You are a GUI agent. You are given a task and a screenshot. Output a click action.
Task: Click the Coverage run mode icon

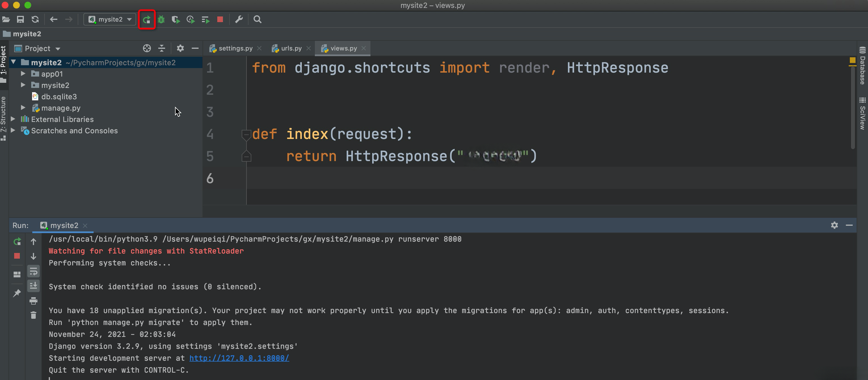(x=175, y=20)
